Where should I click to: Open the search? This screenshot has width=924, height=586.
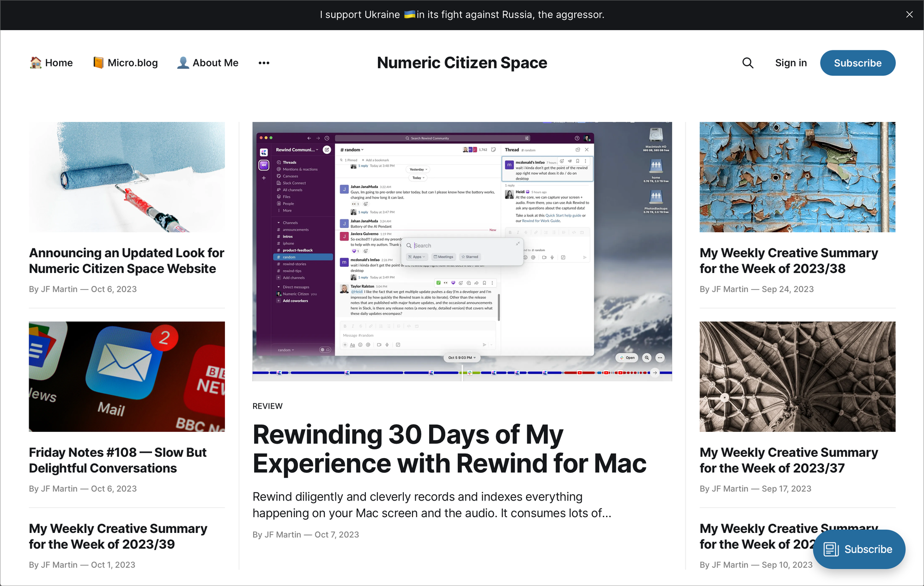point(748,63)
